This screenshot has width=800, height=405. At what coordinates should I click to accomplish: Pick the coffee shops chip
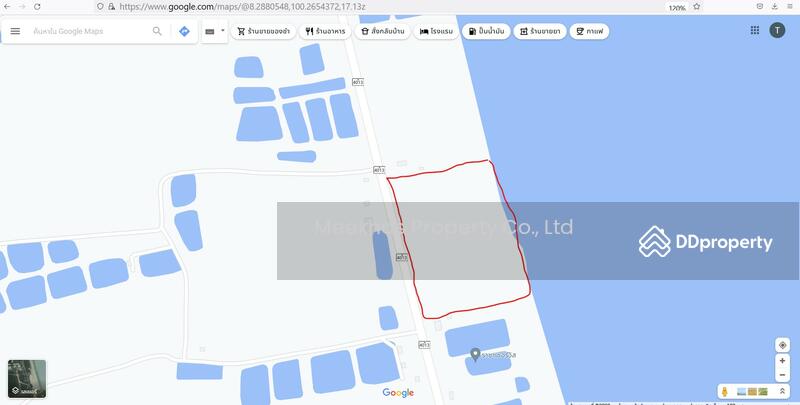589,31
